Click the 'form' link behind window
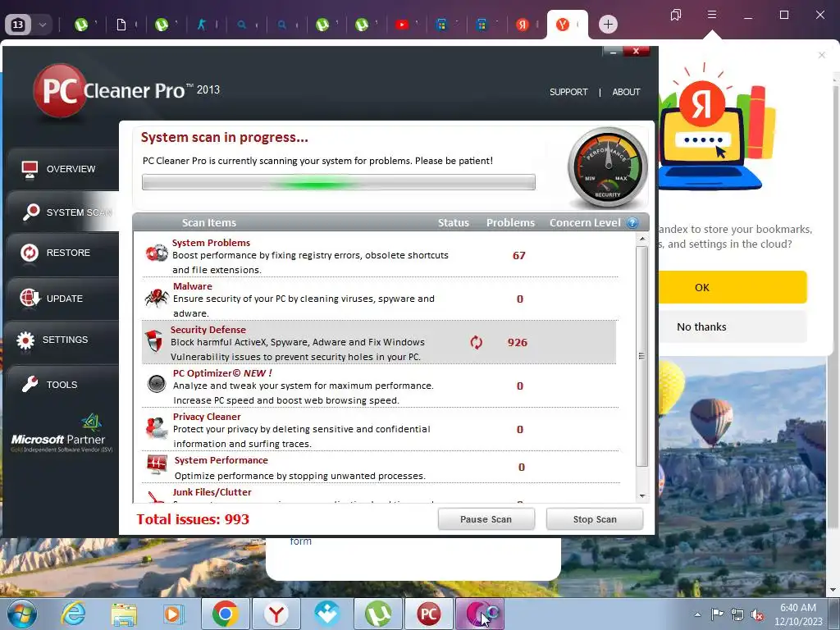This screenshot has width=840, height=630. tap(300, 541)
